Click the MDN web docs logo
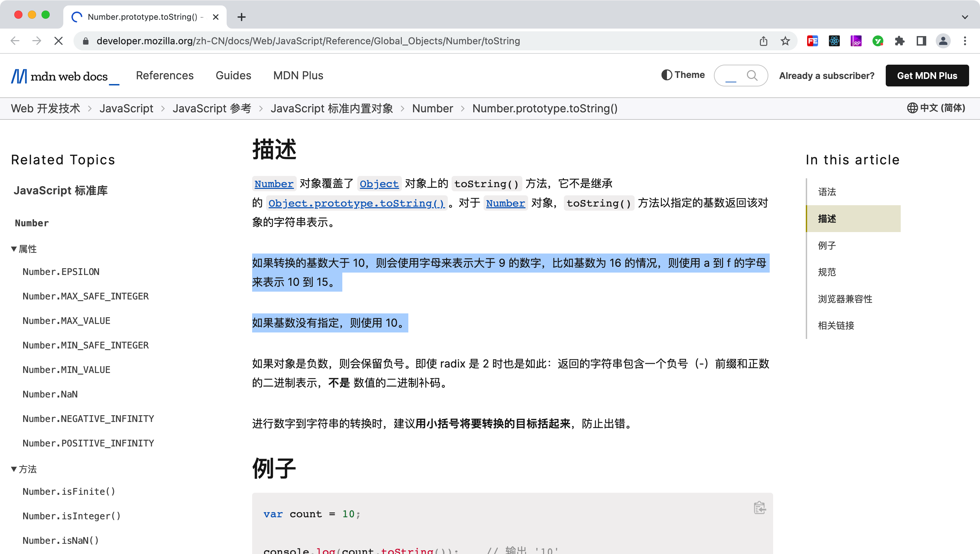The height and width of the screenshot is (554, 980). tap(65, 76)
